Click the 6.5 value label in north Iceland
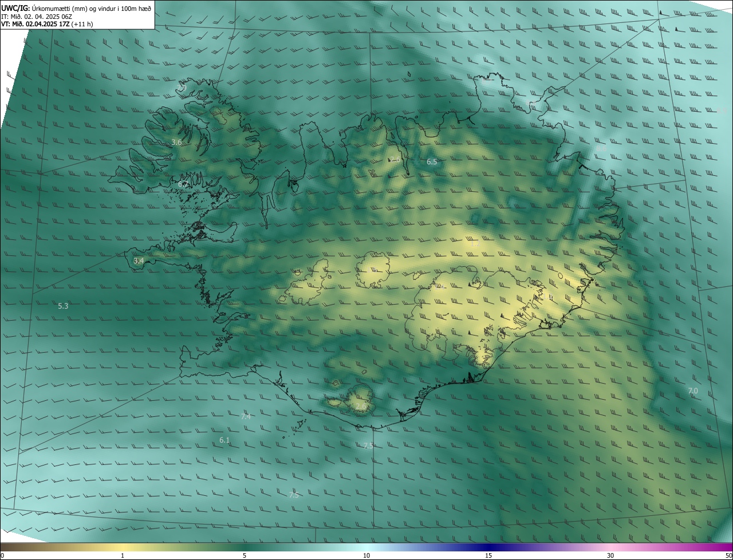Image resolution: width=733 pixels, height=560 pixels. 432,162
